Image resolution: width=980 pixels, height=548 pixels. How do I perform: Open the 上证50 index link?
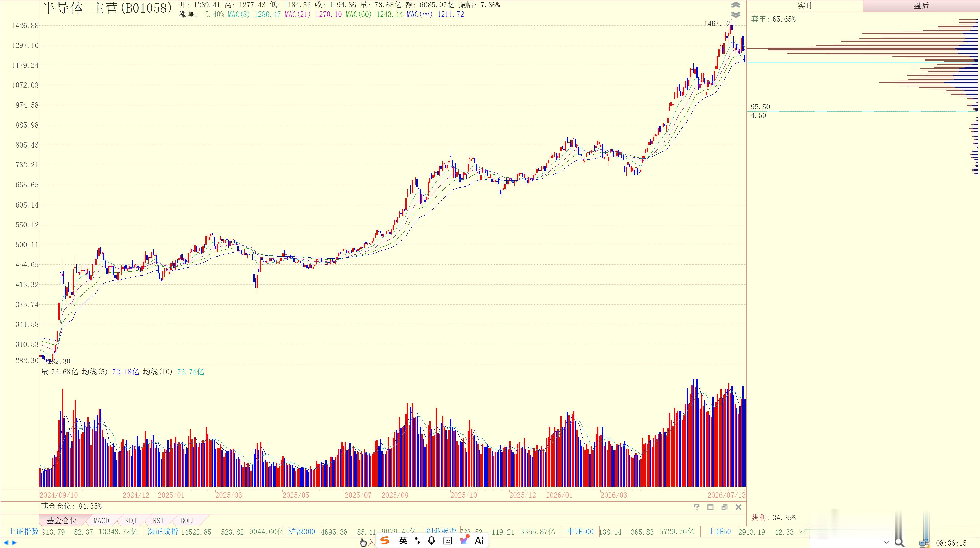pos(719,532)
